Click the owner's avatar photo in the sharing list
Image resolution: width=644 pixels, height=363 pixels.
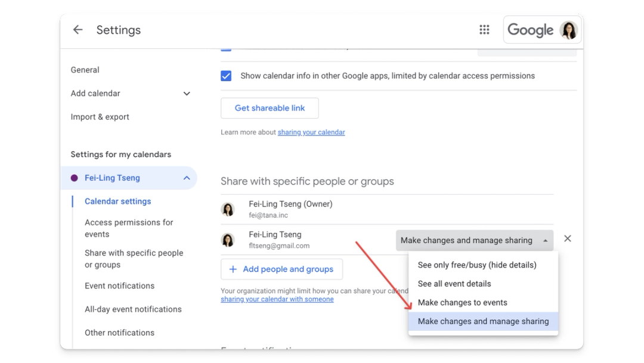[229, 209]
